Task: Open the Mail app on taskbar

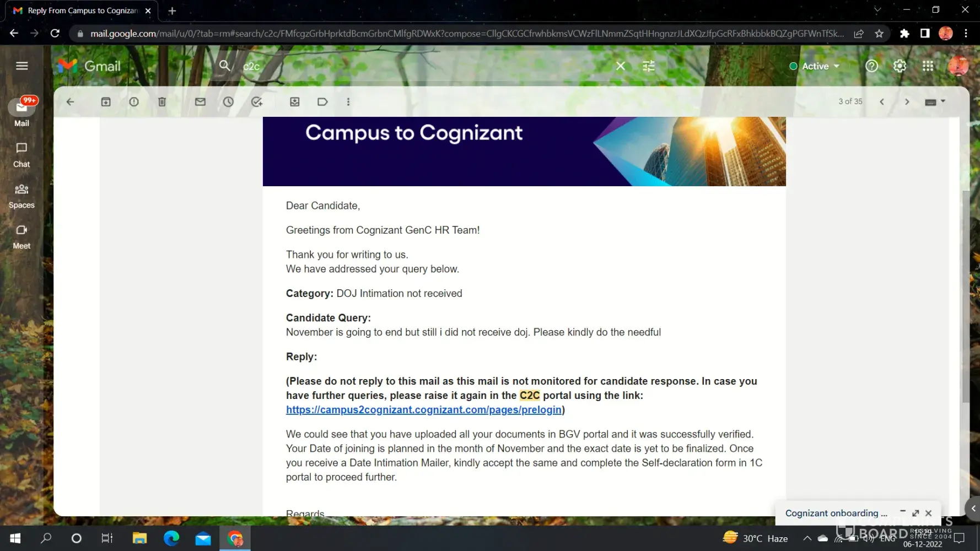Action: tap(203, 538)
